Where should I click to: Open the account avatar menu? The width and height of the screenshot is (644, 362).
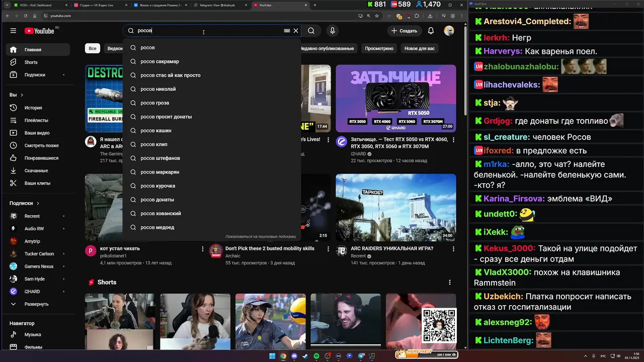coord(449,31)
